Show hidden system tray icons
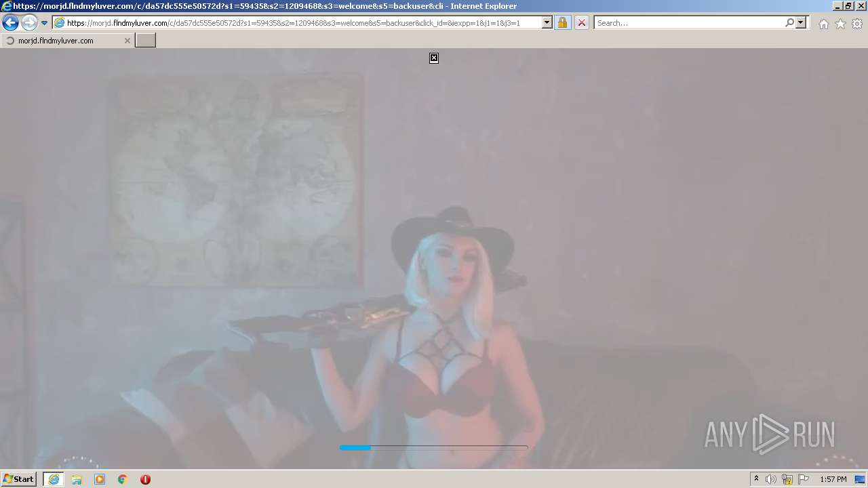Screen dimensions: 868x488 click(x=756, y=479)
